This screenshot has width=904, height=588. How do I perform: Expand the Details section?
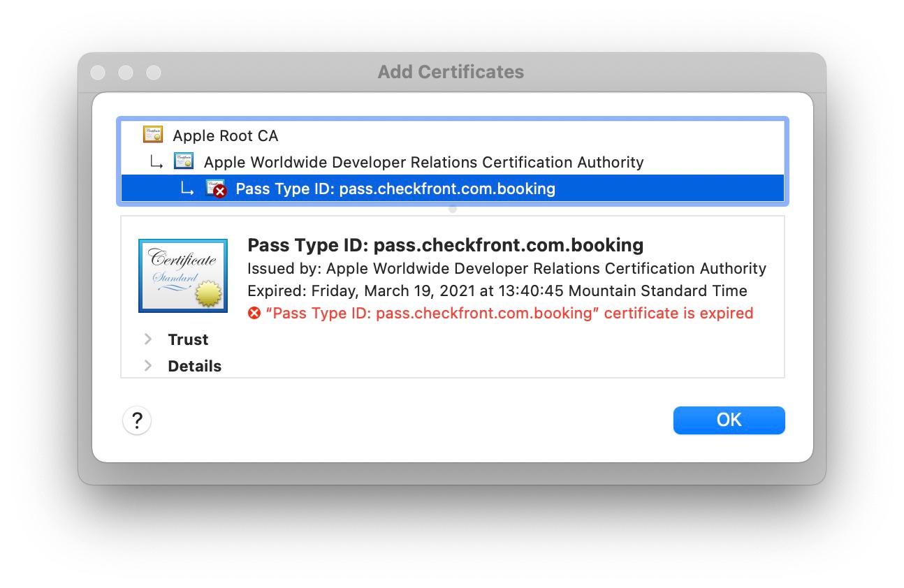(194, 365)
